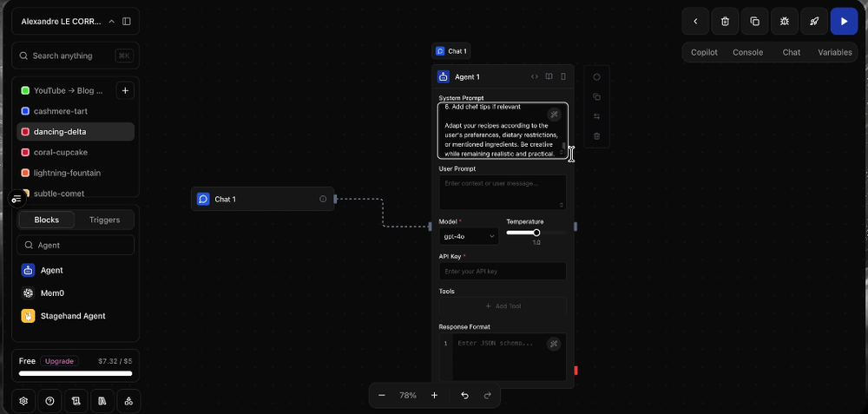Open the YouTube → Blog workflow
Image resolution: width=868 pixels, height=414 pixels.
coord(68,91)
